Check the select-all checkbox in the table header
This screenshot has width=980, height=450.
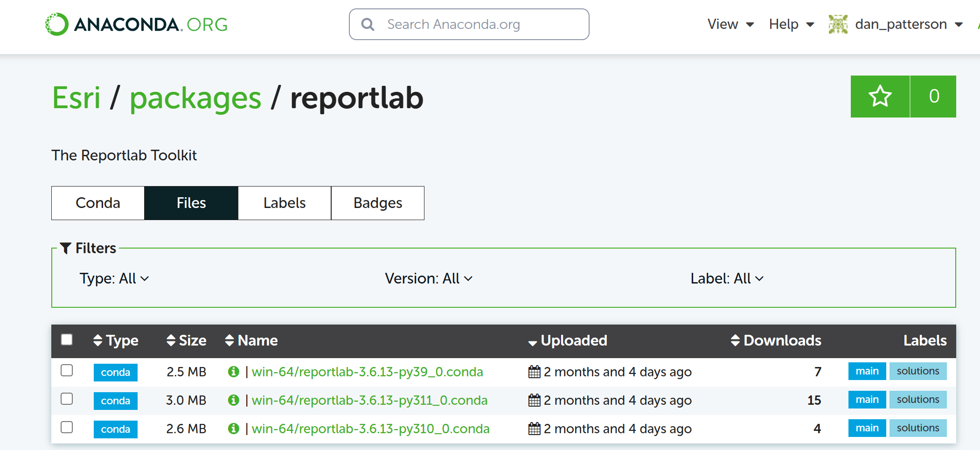66,340
